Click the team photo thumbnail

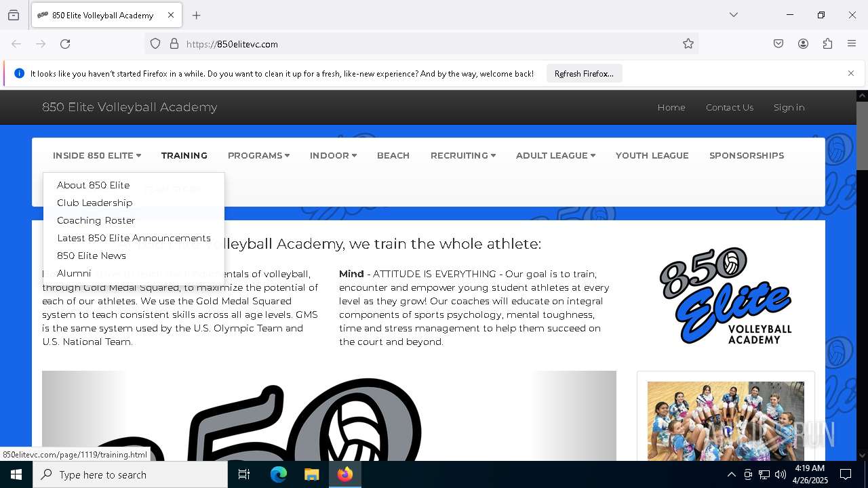tap(726, 421)
